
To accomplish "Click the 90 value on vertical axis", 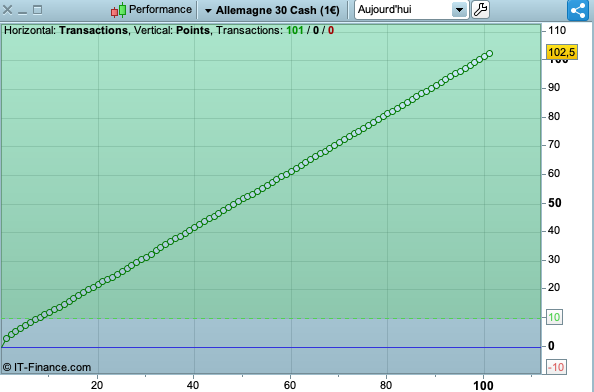I will click(x=554, y=87).
